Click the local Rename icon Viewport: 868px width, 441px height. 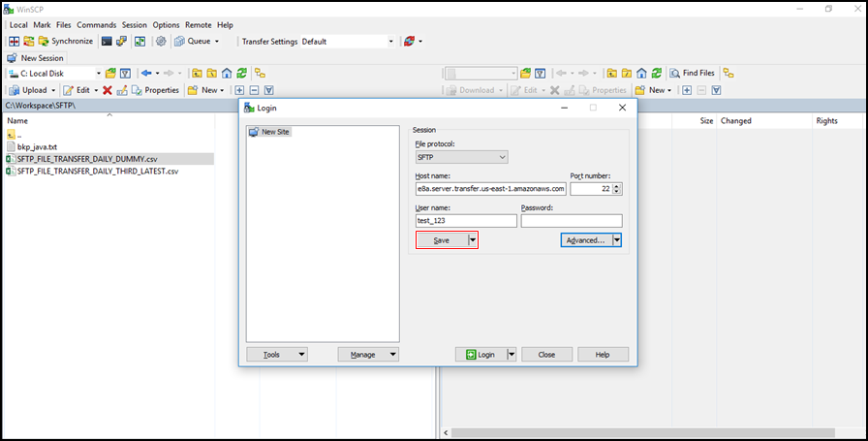(122, 90)
